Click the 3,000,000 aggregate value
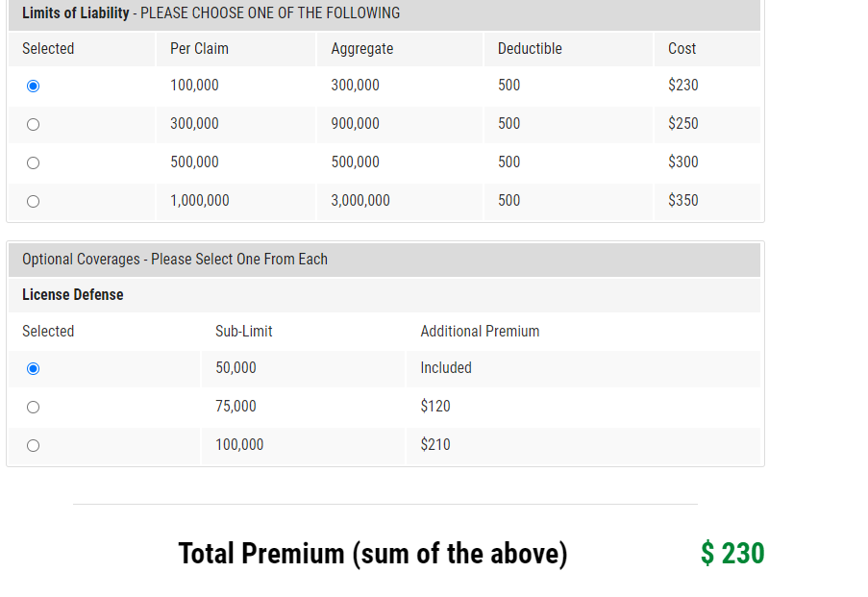Viewport: 868px width, 597px height. [360, 201]
